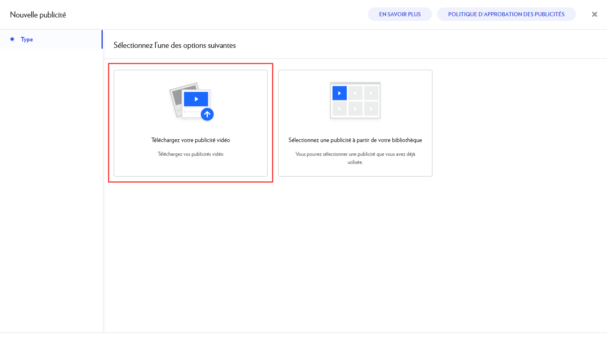Click the bottom-left gray tile in library grid
The width and height of the screenshot is (607, 364).
click(339, 109)
